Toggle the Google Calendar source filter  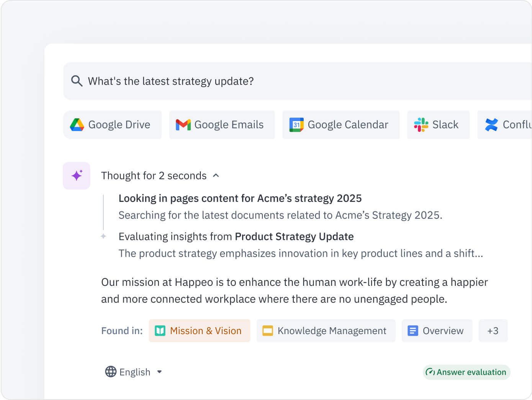(340, 125)
